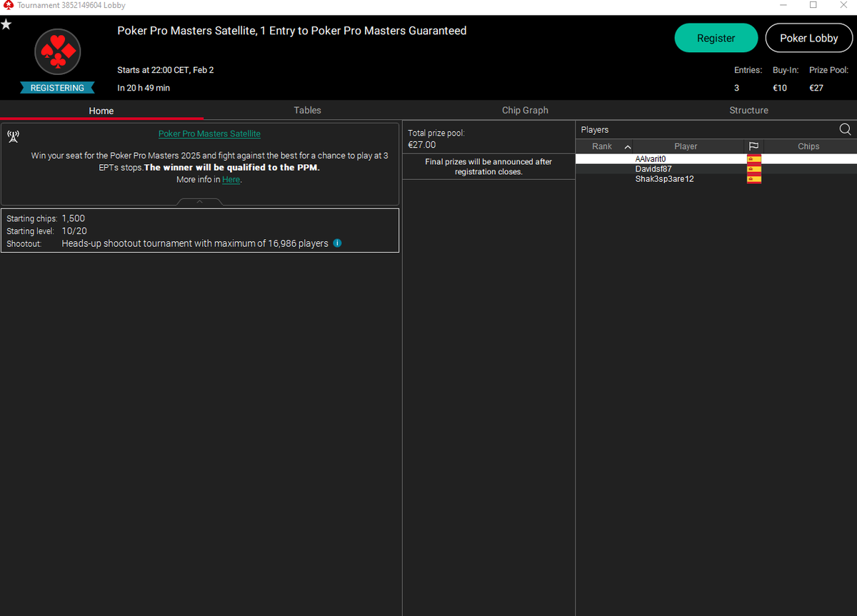Click the Rank column header

click(602, 146)
